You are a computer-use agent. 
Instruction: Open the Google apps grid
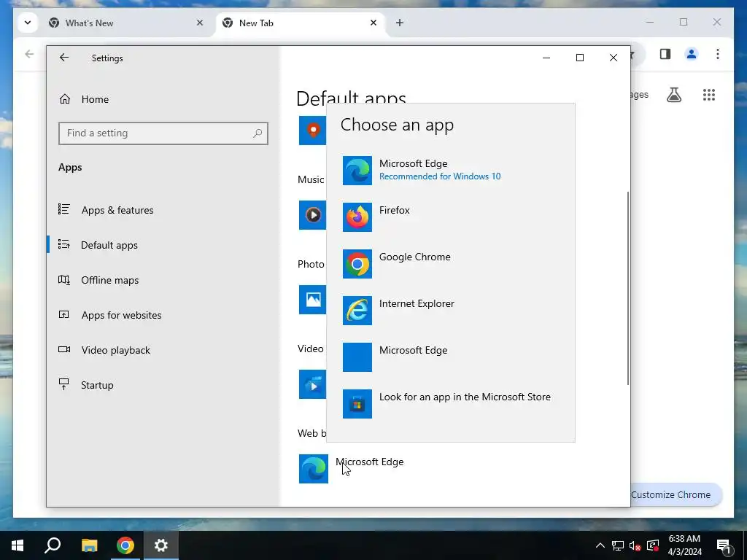[709, 95]
